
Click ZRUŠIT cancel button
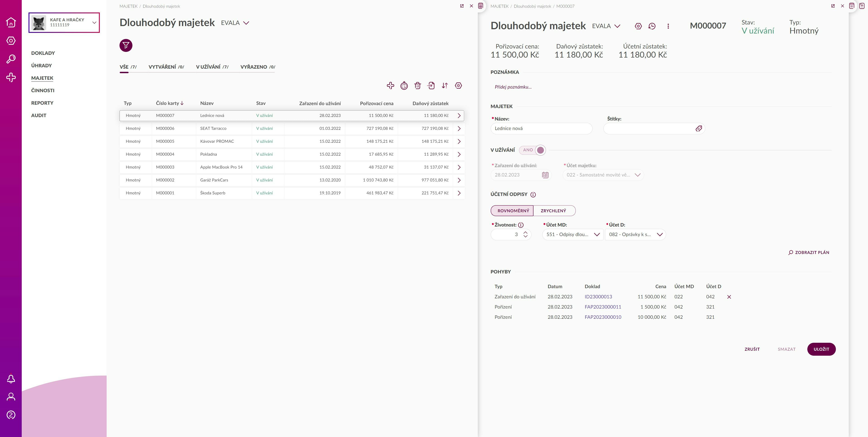[752, 349]
